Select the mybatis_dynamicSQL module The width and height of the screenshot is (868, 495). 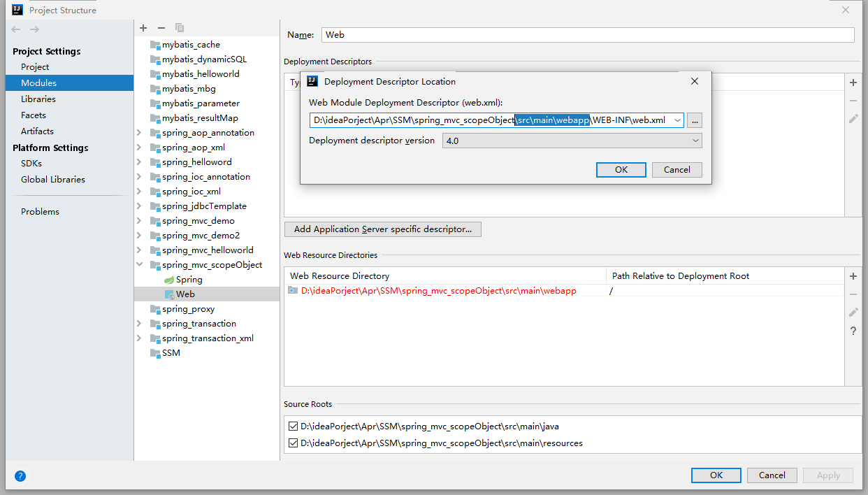[x=204, y=59]
